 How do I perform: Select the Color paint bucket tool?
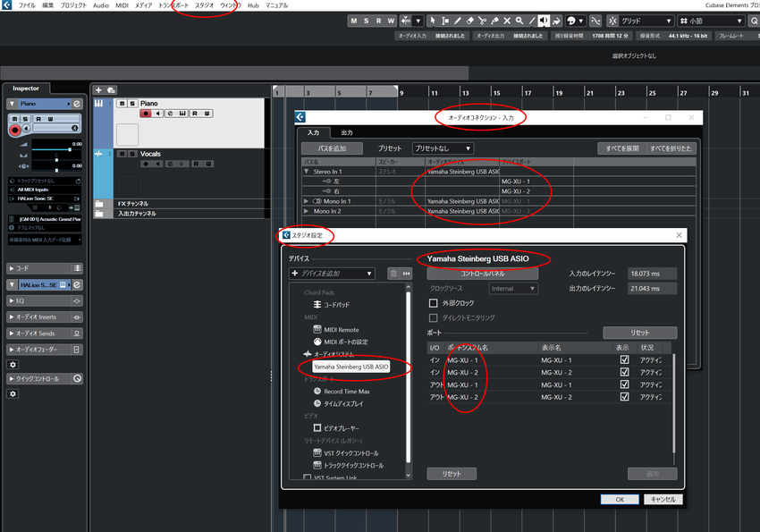556,21
